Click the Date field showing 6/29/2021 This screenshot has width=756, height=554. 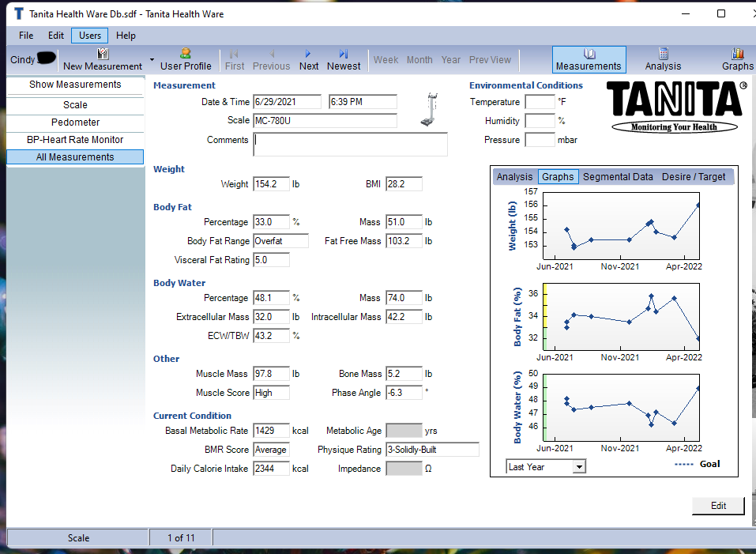[x=287, y=102]
